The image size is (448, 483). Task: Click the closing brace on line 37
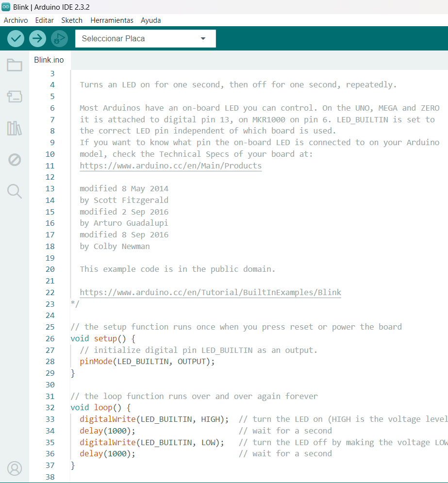[x=73, y=465]
